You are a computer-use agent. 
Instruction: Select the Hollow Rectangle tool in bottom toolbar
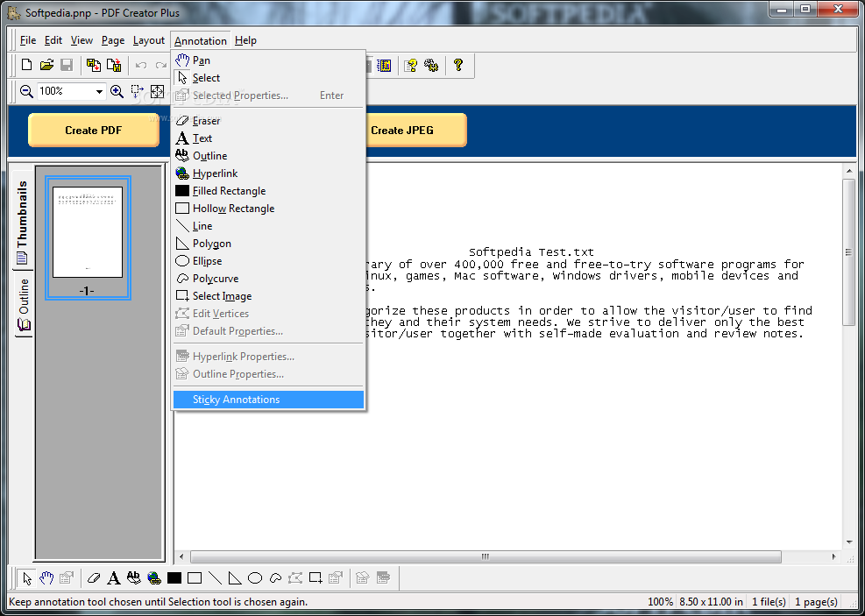click(195, 578)
